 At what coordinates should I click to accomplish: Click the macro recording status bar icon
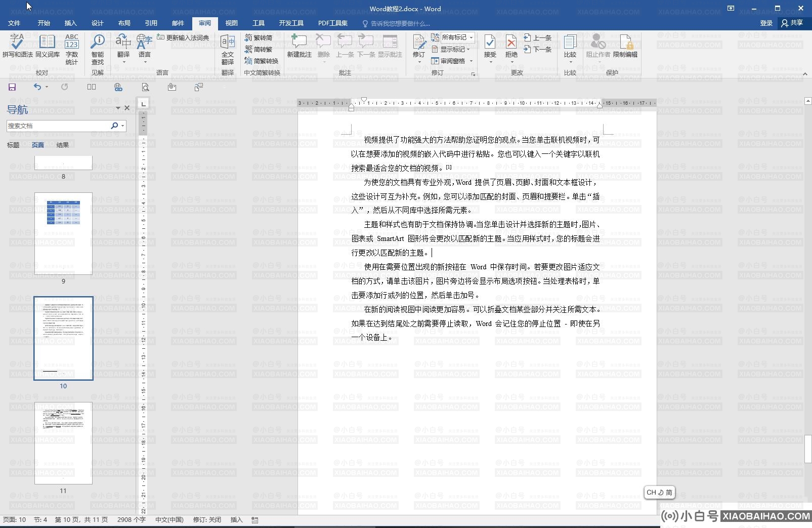coord(255,520)
